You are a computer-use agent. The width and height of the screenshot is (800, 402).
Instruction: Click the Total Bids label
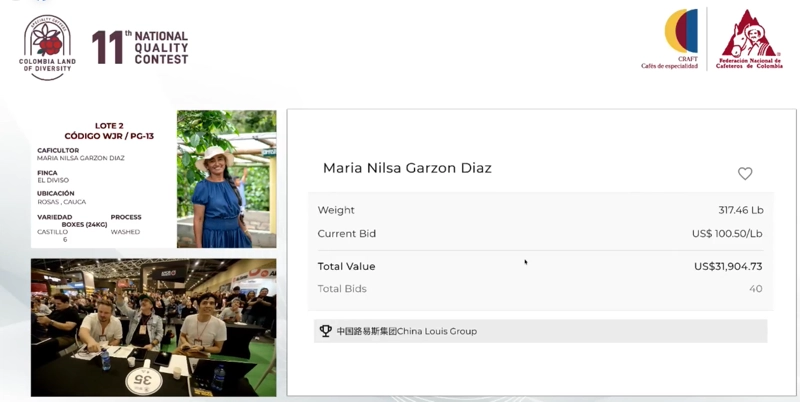point(342,289)
